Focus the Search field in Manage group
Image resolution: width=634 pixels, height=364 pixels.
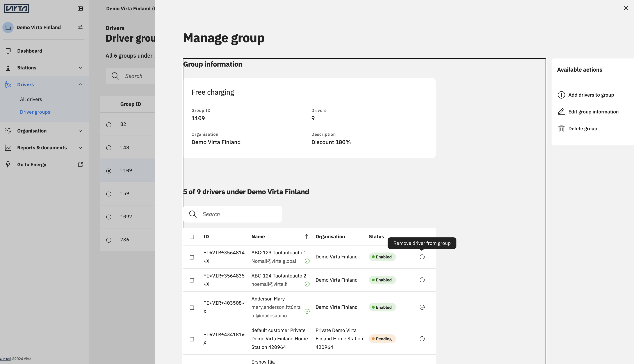point(232,214)
